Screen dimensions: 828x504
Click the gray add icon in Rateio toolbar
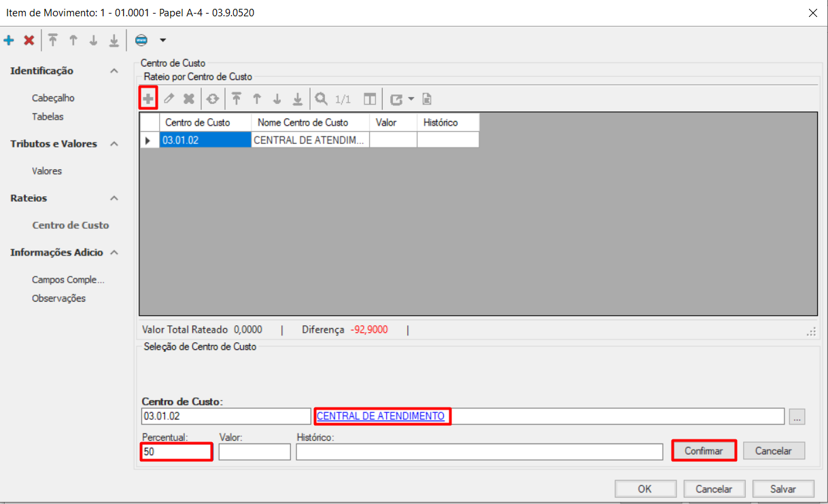(x=148, y=98)
